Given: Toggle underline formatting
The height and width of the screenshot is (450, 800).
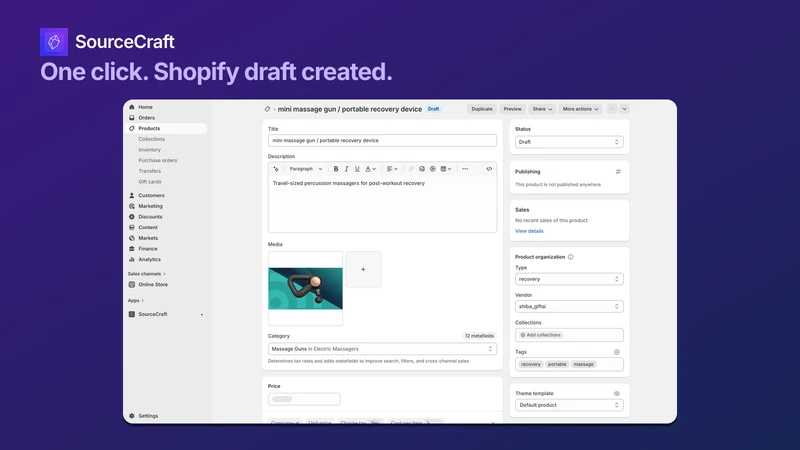Looking at the screenshot, I should pyautogui.click(x=357, y=169).
